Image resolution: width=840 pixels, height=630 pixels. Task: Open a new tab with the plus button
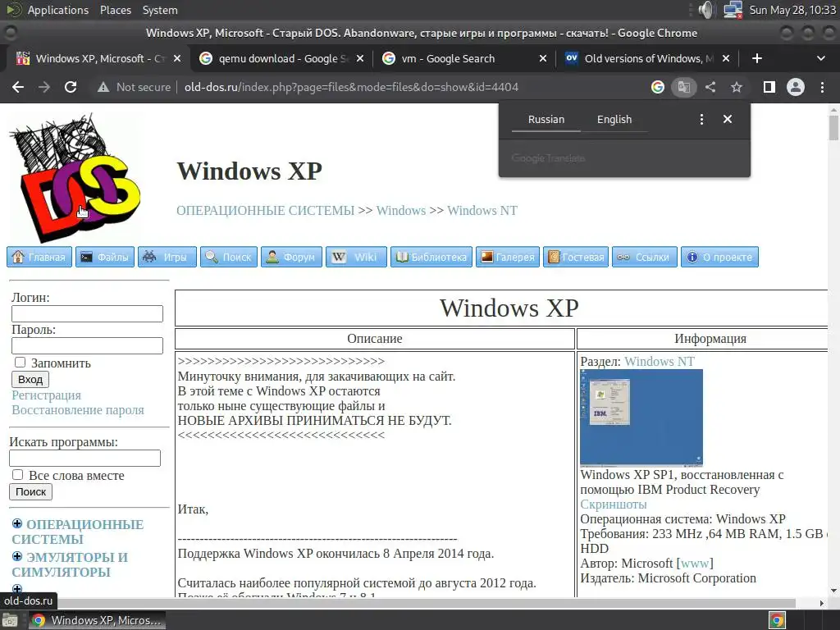click(757, 58)
